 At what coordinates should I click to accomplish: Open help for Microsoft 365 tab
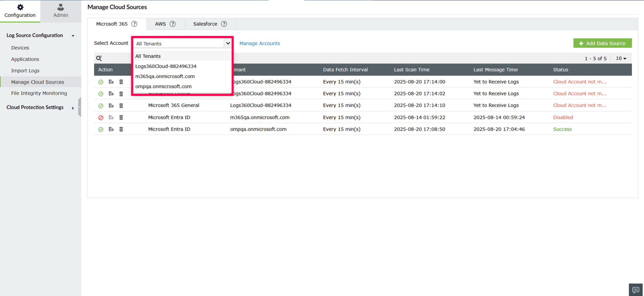pyautogui.click(x=134, y=24)
